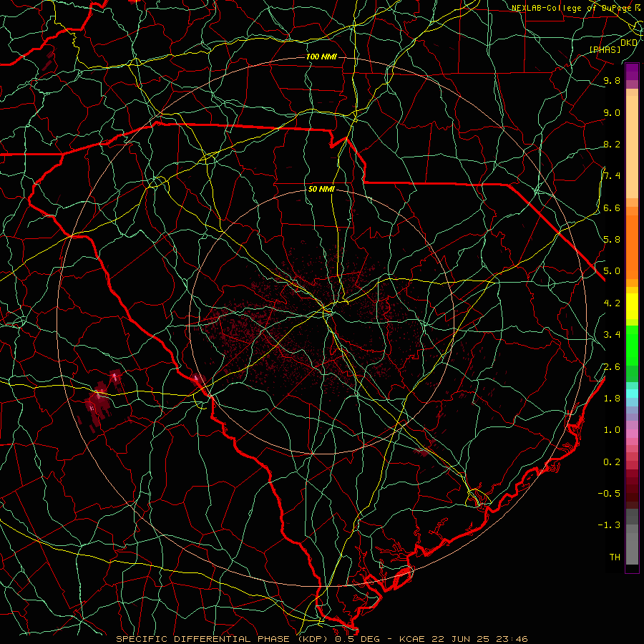Click the 8.2 value on the color scale
This screenshot has width=644, height=644.
pyautogui.click(x=612, y=144)
